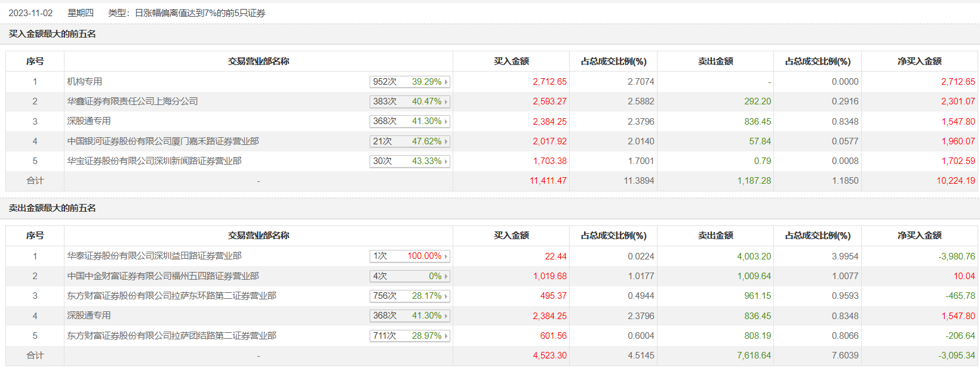Image resolution: width=980 pixels, height=368 pixels.
Task: Click the arrow icon beside 383次 40.47%
Action: click(x=446, y=102)
